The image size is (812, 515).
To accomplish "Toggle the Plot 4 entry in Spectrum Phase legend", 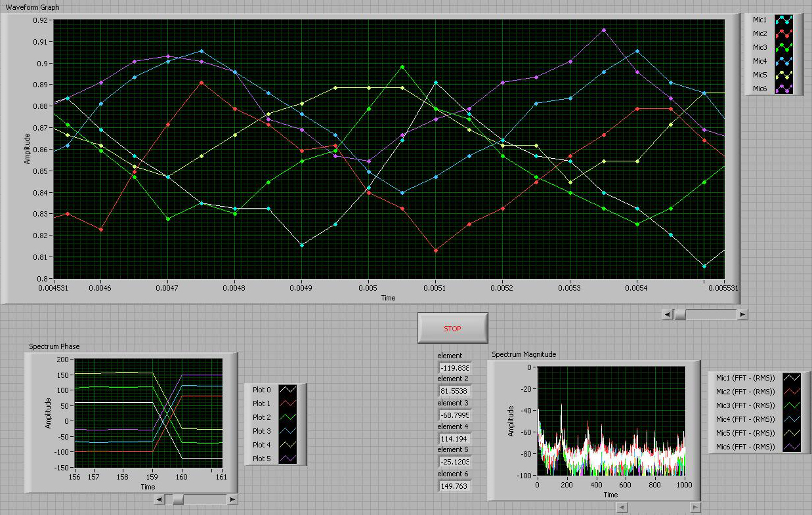I will pyautogui.click(x=286, y=445).
